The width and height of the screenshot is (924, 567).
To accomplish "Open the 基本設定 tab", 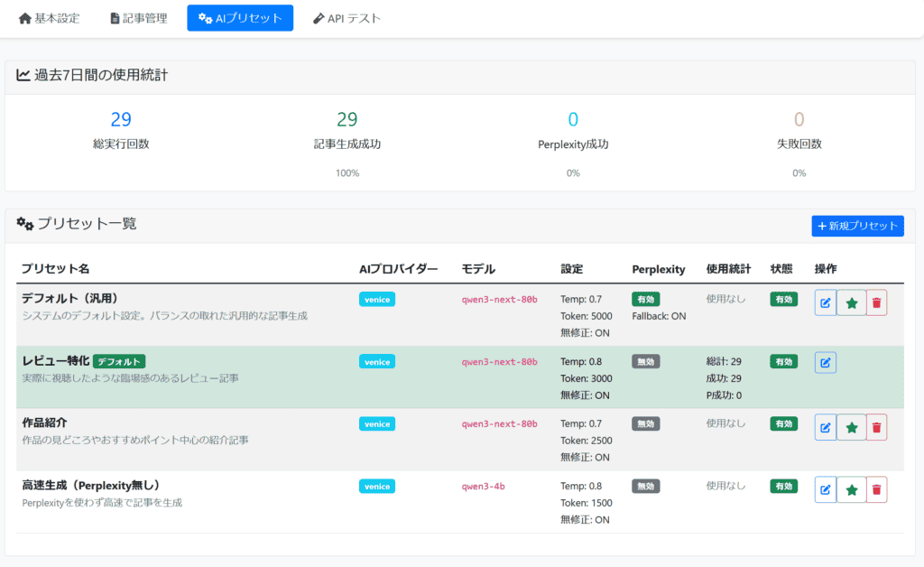I will [x=49, y=18].
